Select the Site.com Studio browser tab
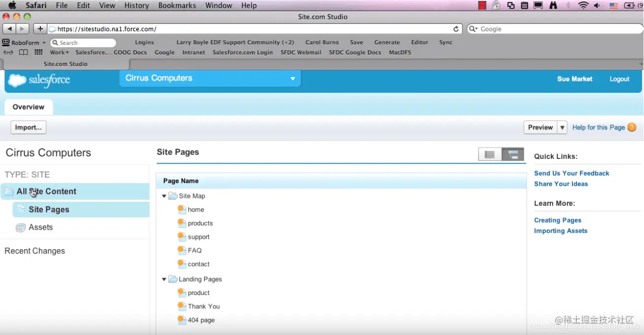Image resolution: width=644 pixels, height=335 pixels. pyautogui.click(x=66, y=64)
